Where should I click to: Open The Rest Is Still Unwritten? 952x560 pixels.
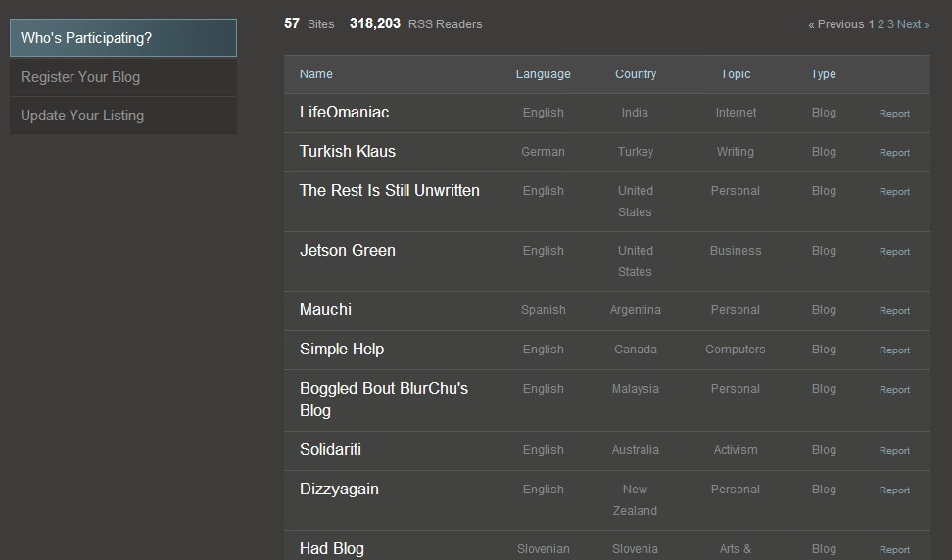pyautogui.click(x=389, y=191)
